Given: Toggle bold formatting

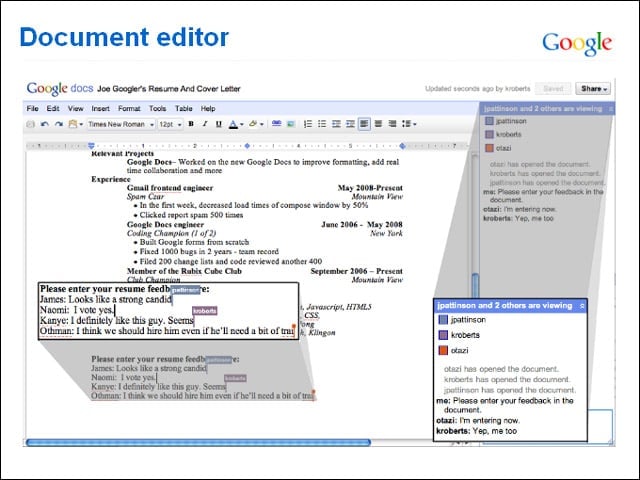Looking at the screenshot, I should click(191, 124).
